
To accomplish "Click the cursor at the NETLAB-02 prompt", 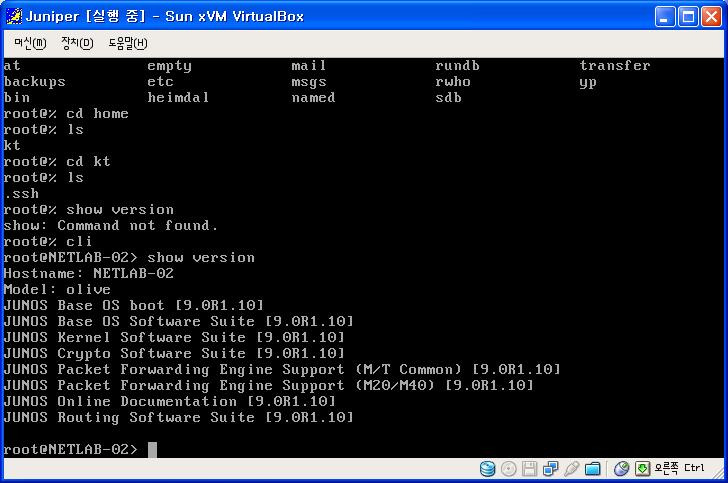I will coord(152,450).
